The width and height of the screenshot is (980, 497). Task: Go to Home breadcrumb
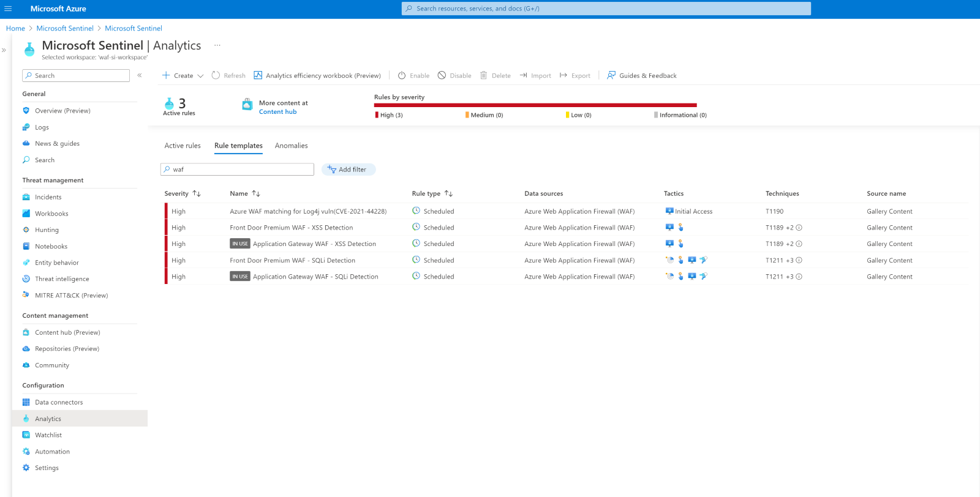(x=15, y=28)
